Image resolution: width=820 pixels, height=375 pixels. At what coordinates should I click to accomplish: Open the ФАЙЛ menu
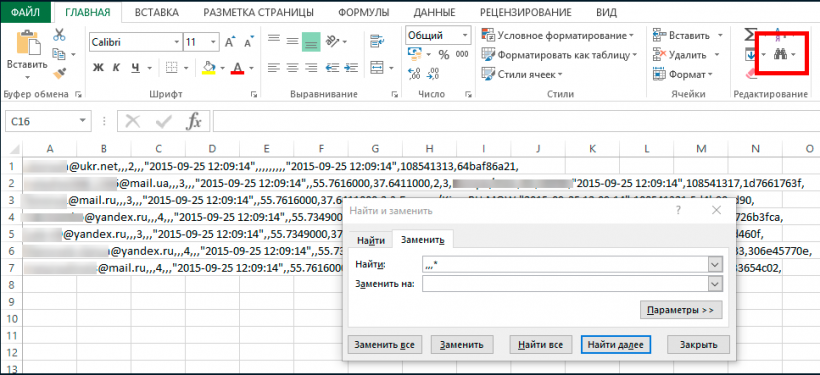pos(27,12)
